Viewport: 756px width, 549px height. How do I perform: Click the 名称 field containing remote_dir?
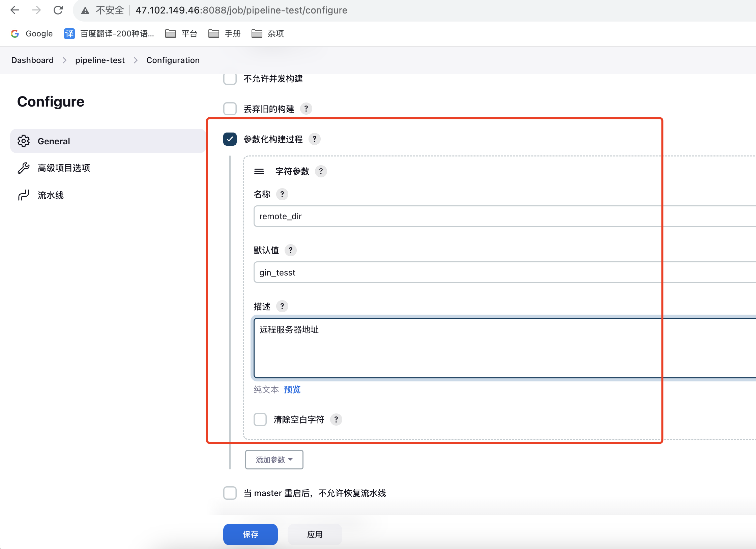click(504, 216)
